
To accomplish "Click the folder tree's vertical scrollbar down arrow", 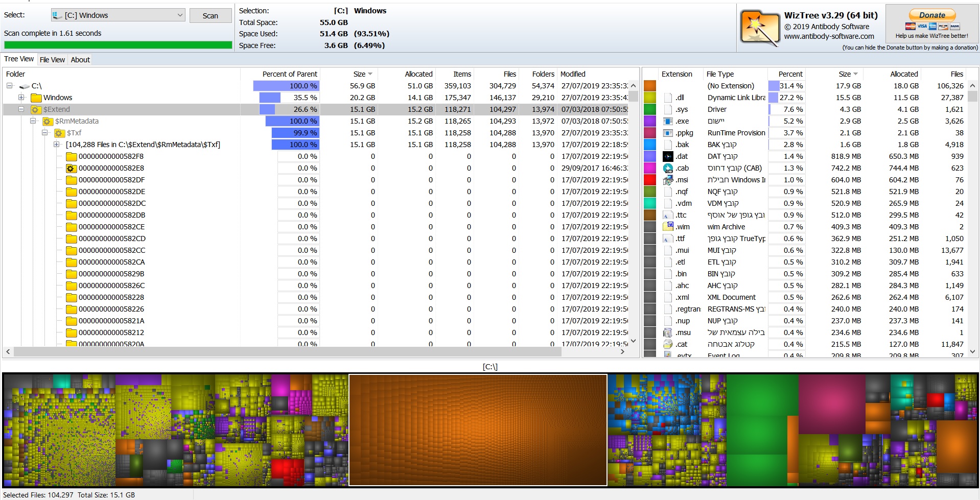I will click(634, 341).
